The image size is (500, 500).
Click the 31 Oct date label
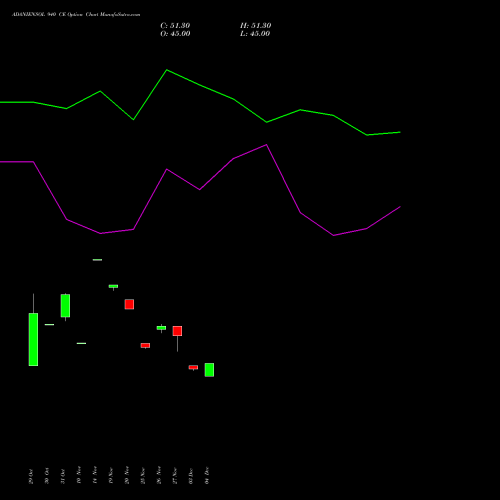pos(63,476)
